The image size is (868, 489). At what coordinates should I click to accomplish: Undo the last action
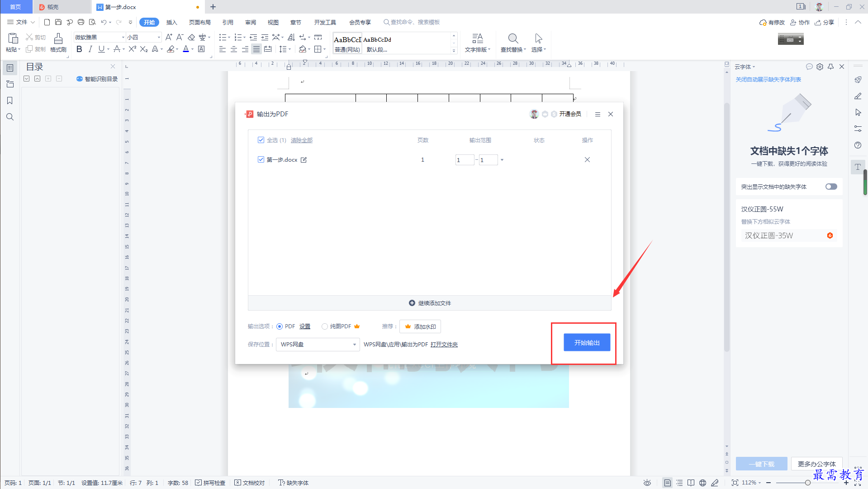tap(104, 22)
